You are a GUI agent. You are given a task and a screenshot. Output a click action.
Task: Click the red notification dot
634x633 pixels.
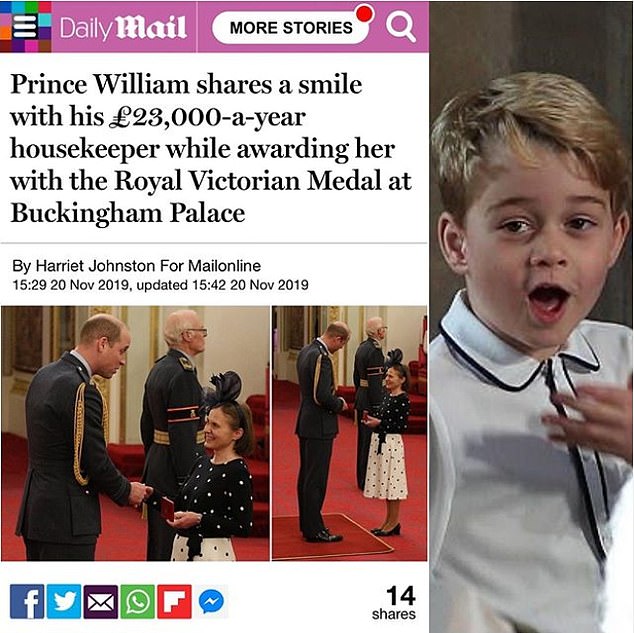point(365,14)
